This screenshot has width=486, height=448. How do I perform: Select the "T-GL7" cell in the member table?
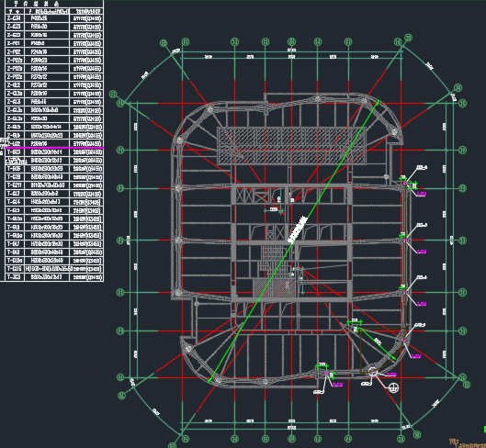(x=15, y=244)
